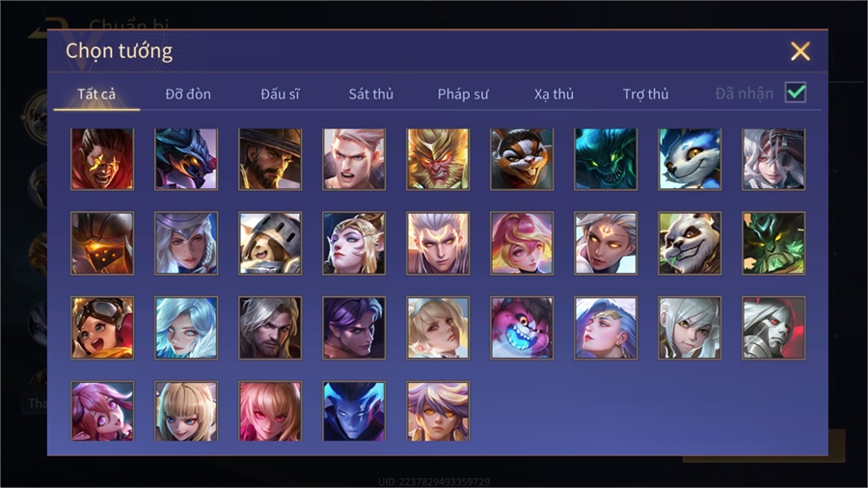Switch to the Trợ thủ tab

pos(645,95)
